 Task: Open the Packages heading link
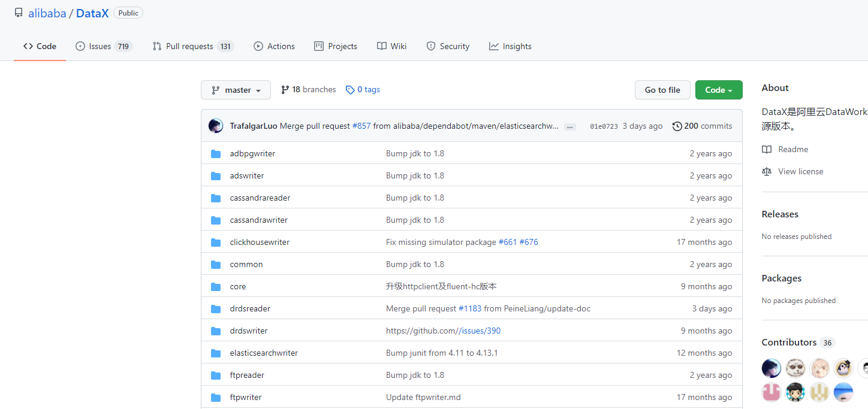[782, 278]
